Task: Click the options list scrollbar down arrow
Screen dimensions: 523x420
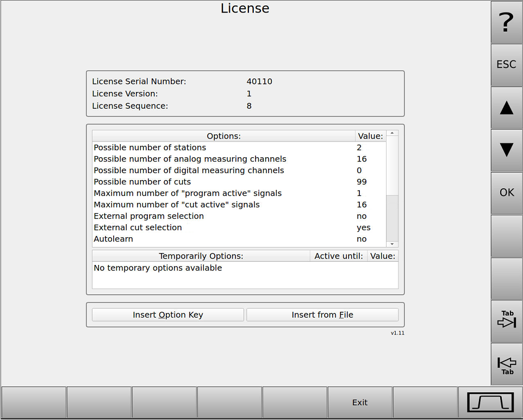Action: click(391, 243)
